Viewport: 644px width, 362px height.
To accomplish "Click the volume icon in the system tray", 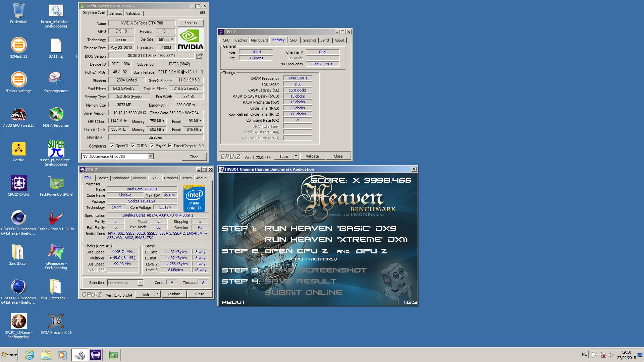I will (610, 355).
